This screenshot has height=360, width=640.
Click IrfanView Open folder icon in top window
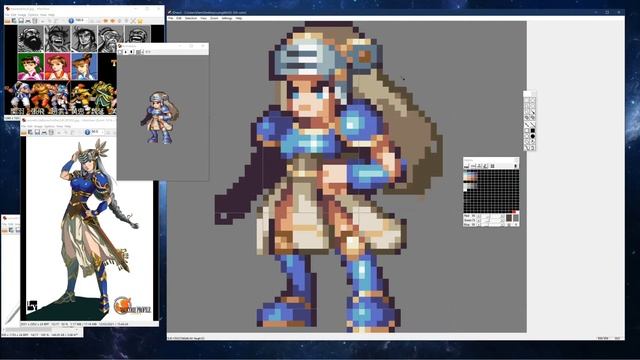[x=7, y=20]
